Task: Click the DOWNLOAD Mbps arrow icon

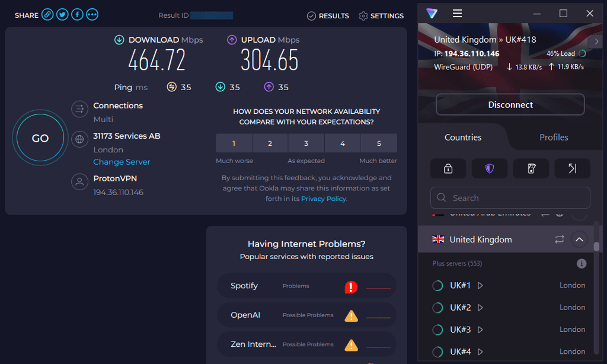Action: pos(119,40)
